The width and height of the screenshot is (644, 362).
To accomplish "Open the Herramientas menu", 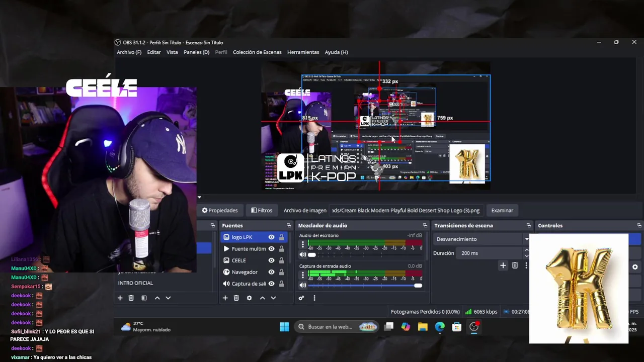I will (303, 52).
